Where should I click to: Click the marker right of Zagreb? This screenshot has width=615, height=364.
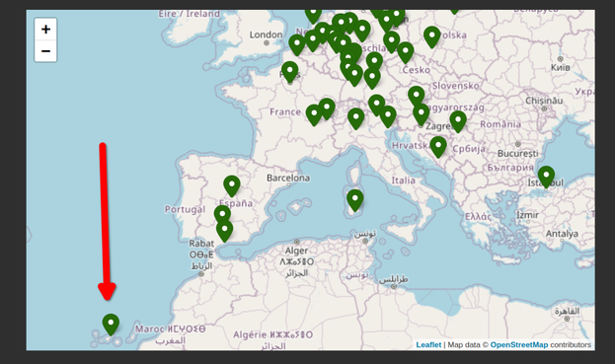458,121
